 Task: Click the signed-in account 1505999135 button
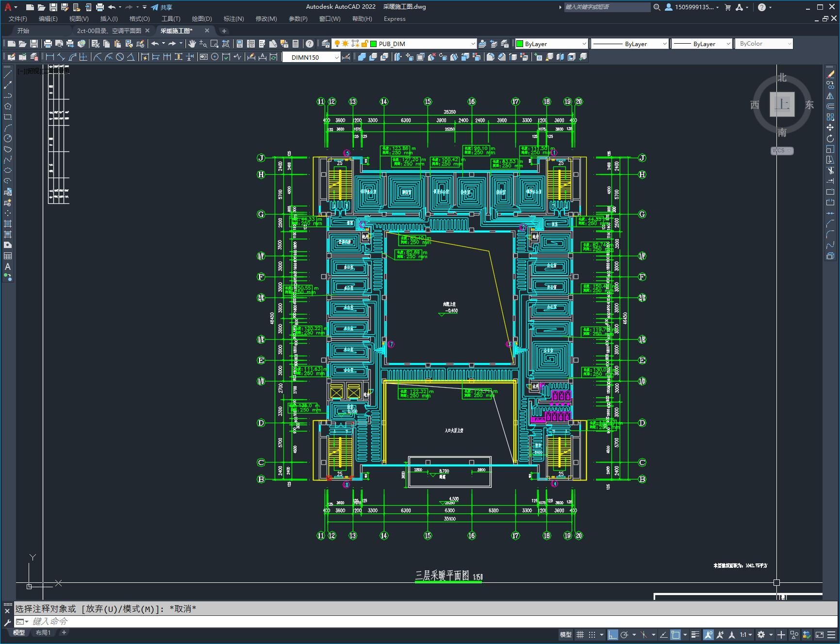[x=692, y=7]
